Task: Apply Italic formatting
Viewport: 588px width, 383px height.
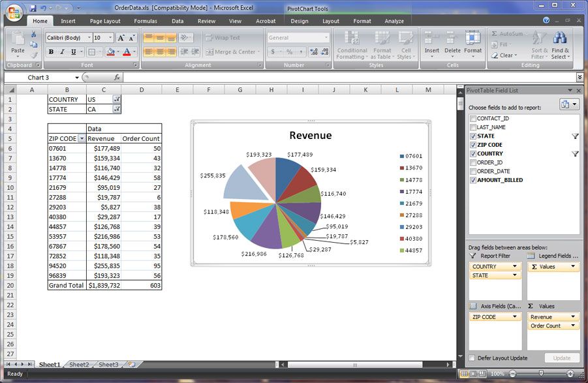Action: tap(62, 52)
